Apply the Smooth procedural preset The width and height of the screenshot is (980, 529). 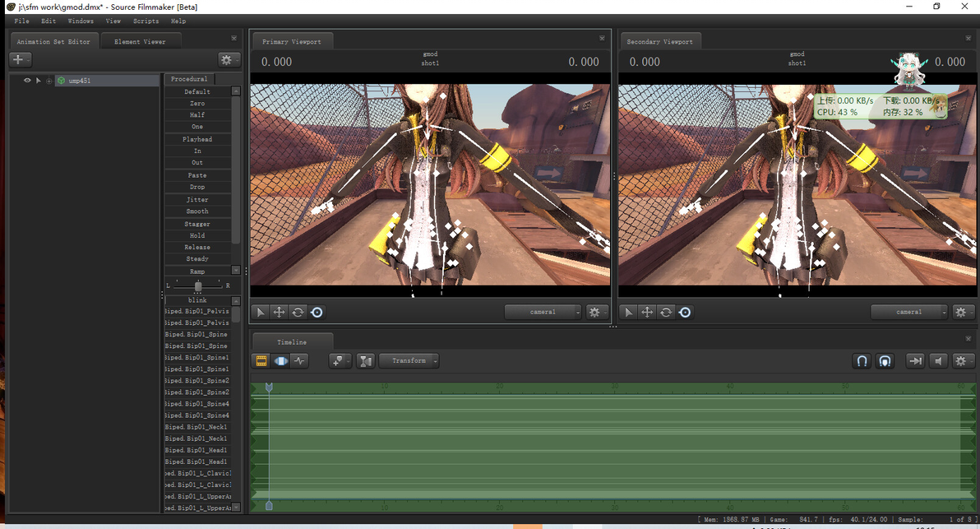point(197,211)
